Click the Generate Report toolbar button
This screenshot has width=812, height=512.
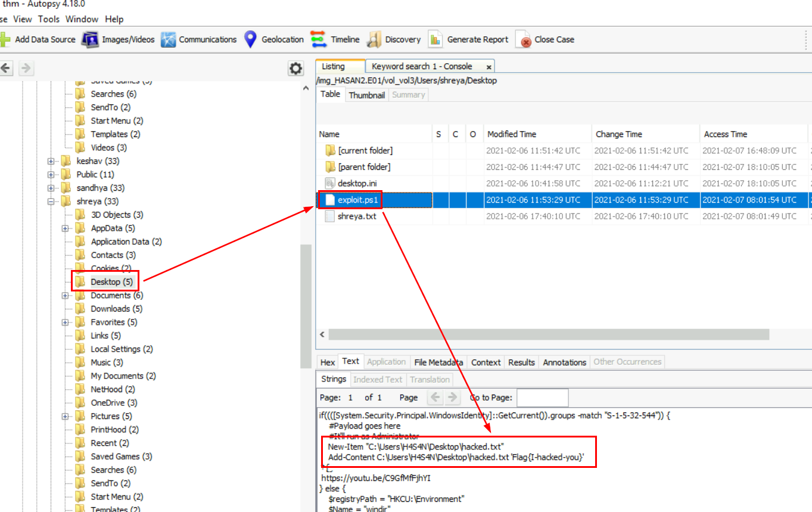click(x=468, y=39)
